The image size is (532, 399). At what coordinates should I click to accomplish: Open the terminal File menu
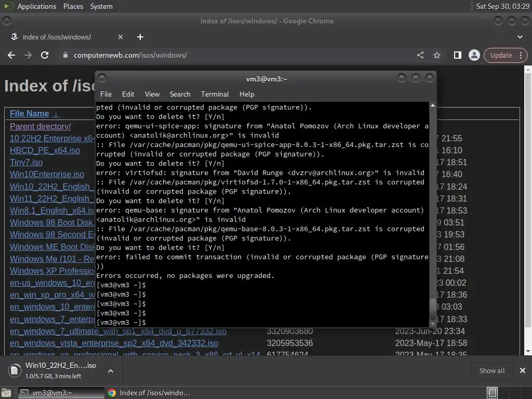tap(106, 95)
